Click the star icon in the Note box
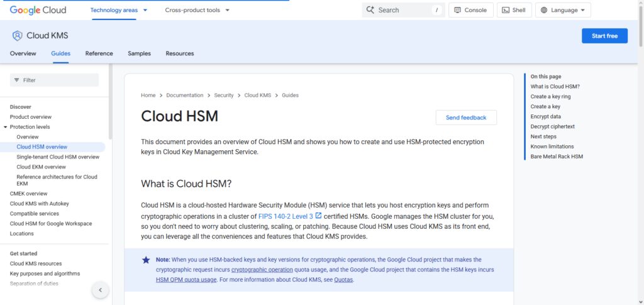The image size is (644, 305). click(146, 260)
